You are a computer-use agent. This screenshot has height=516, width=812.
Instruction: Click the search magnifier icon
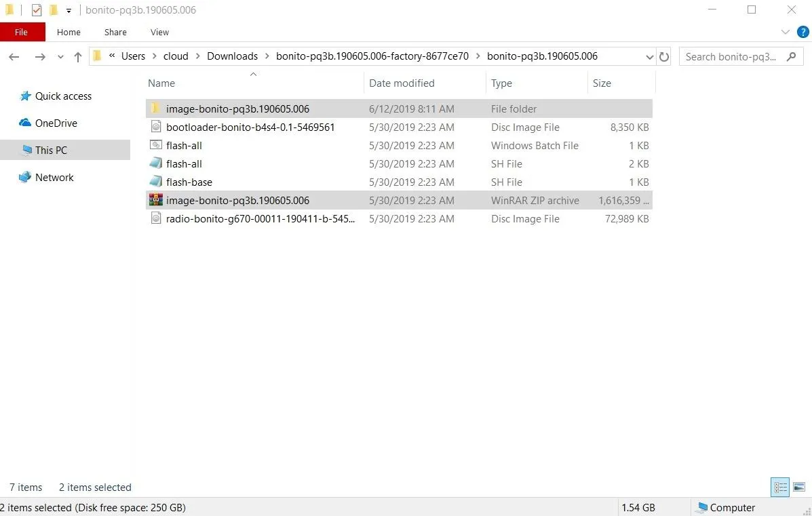point(791,56)
